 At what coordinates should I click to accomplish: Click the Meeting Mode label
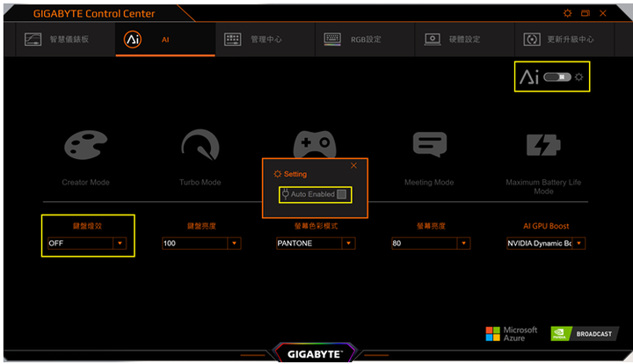[x=429, y=182]
